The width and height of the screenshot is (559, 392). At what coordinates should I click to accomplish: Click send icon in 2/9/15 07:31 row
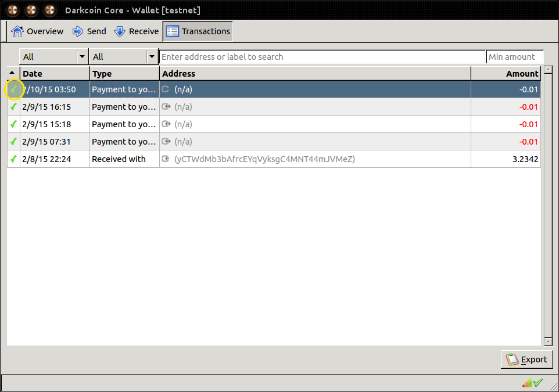[166, 142]
